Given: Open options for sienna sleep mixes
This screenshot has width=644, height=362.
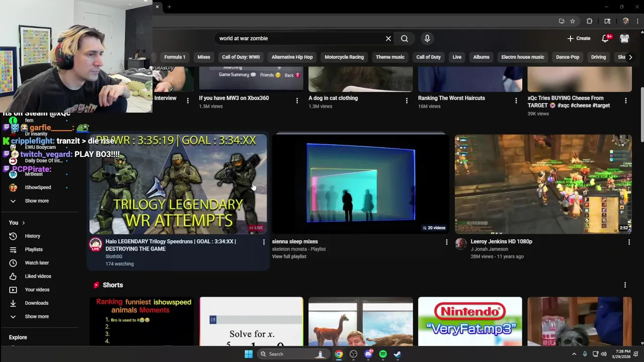Looking at the screenshot, I should [446, 242].
